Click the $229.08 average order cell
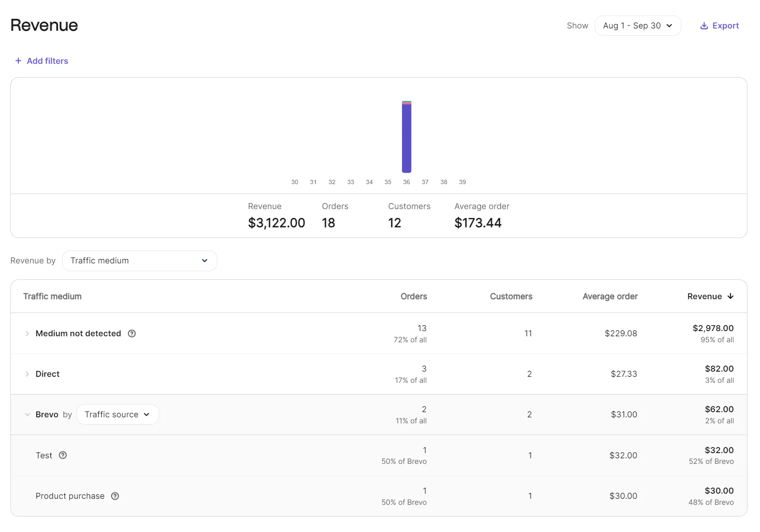Viewport: 760px width, 532px height. [x=621, y=333]
